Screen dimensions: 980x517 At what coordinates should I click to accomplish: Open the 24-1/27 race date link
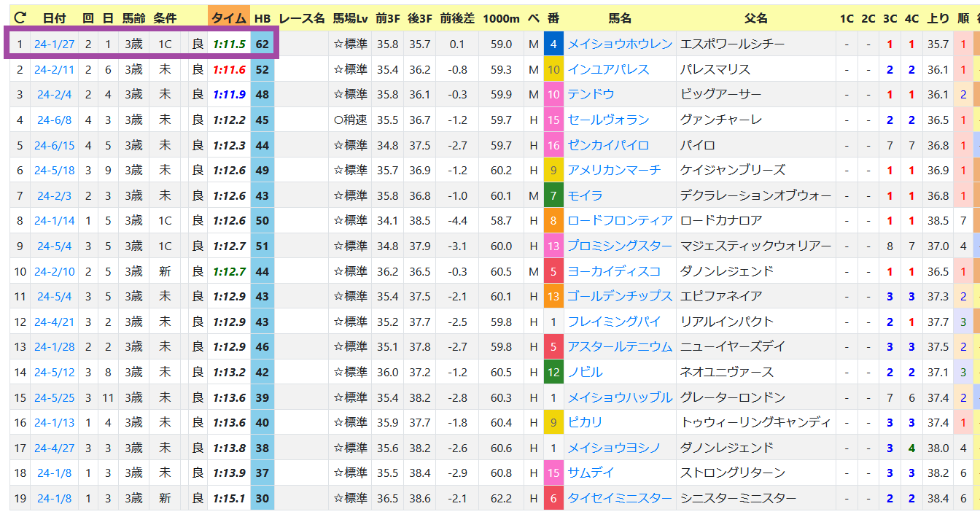click(55, 44)
